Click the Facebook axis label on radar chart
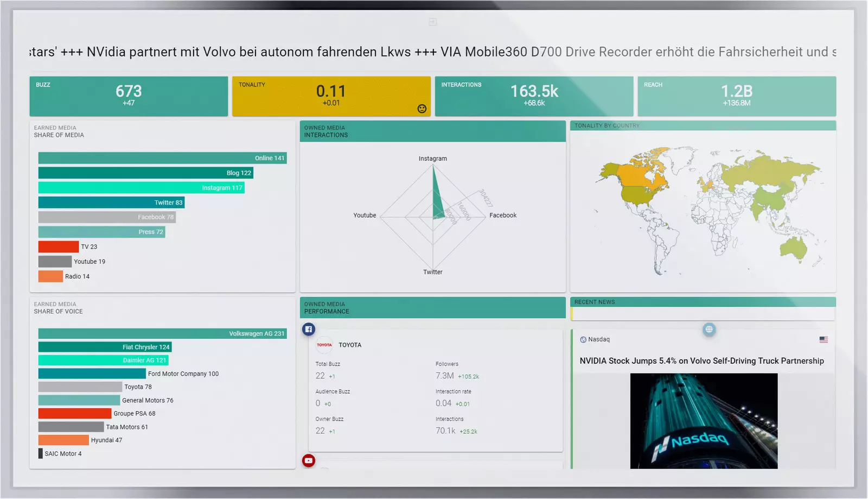868x499 pixels. [503, 216]
